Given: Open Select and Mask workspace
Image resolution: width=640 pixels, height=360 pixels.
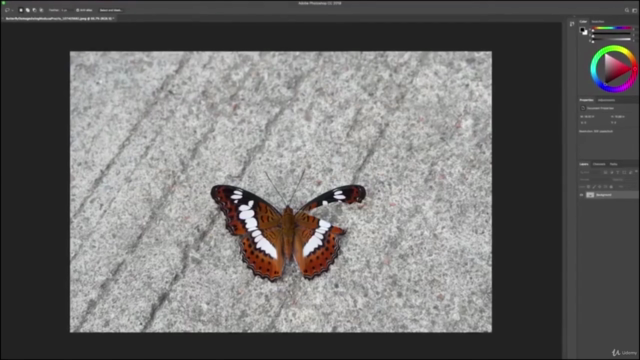Looking at the screenshot, I should pyautogui.click(x=111, y=10).
